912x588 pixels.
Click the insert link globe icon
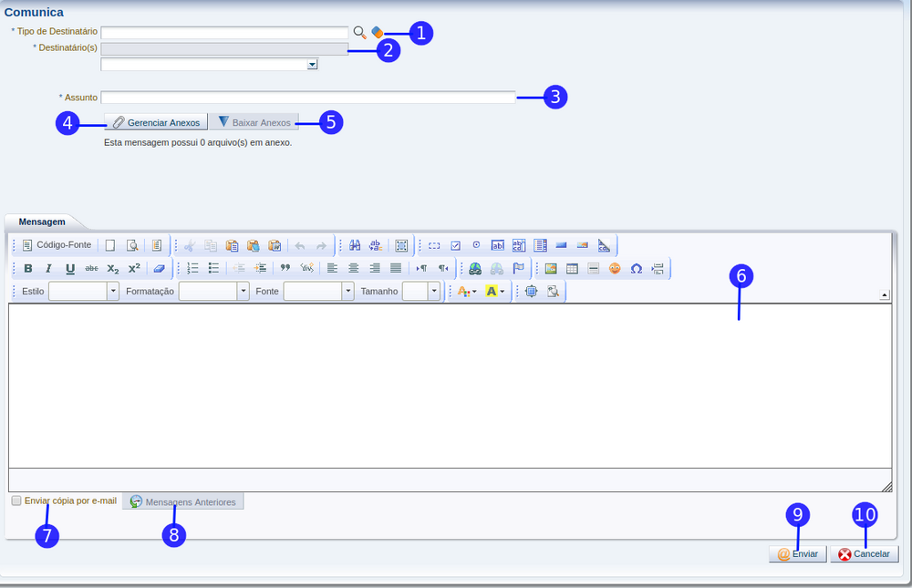[x=475, y=269]
